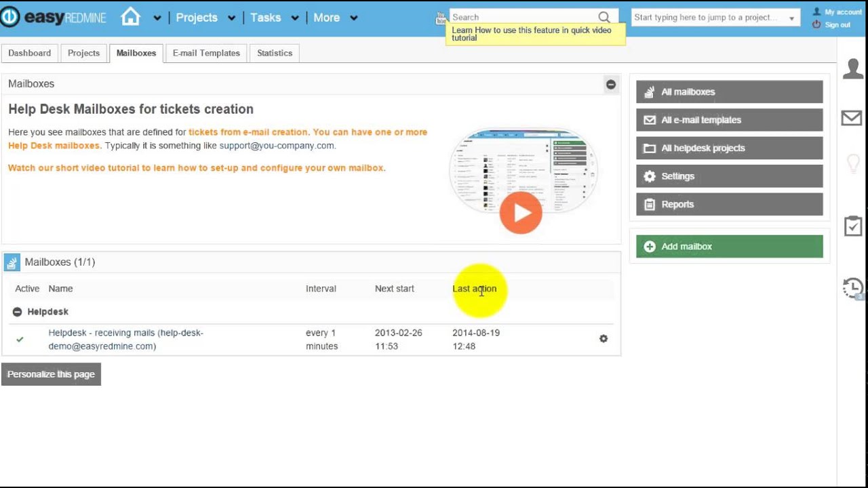This screenshot has height=488, width=868.
Task: Switch to the E-mail Templates tab
Action: pyautogui.click(x=206, y=53)
